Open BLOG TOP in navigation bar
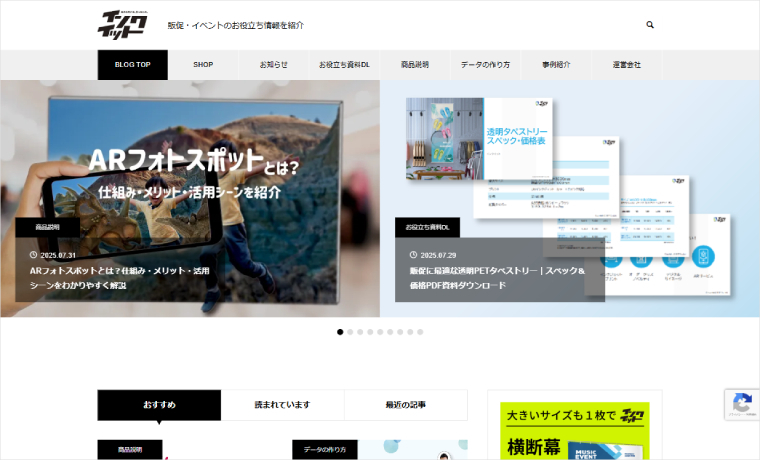The image size is (760, 460). tap(132, 65)
